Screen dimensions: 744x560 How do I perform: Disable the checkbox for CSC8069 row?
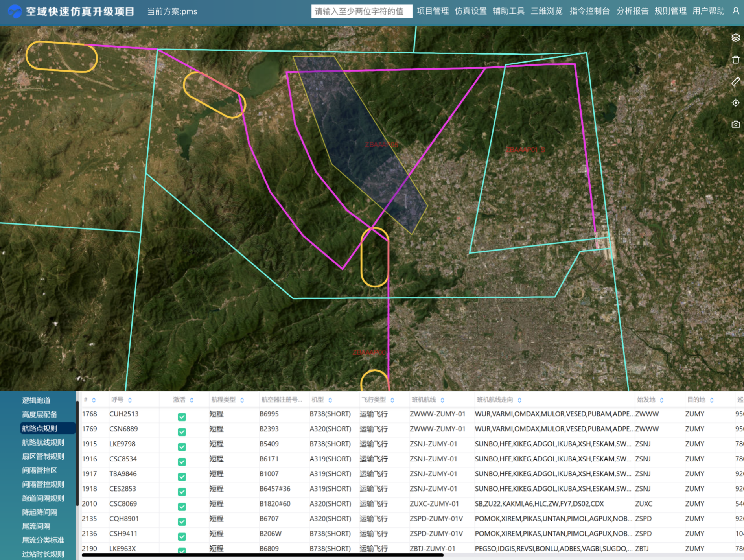click(x=182, y=506)
